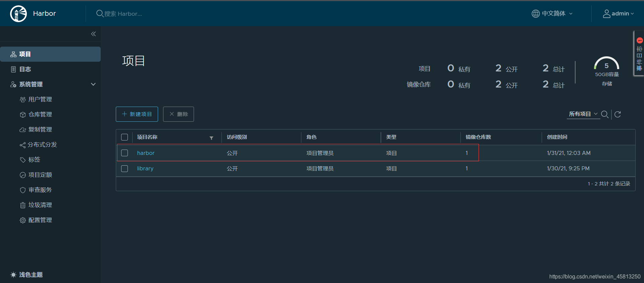Filter by project name funnel icon
The height and width of the screenshot is (283, 644).
[211, 138]
